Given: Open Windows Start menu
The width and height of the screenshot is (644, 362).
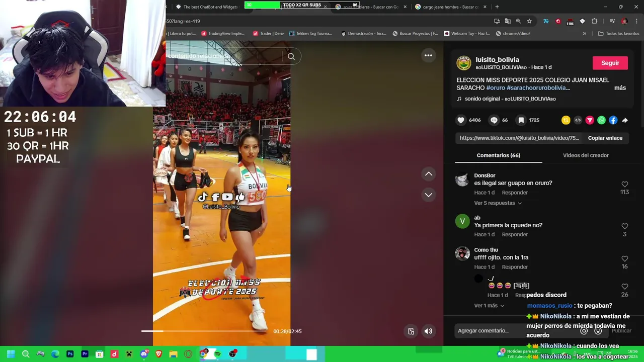Looking at the screenshot, I should 11,354.
